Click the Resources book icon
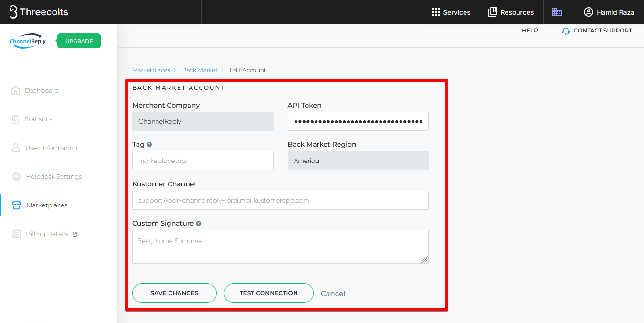The image size is (644, 323). [x=492, y=12]
